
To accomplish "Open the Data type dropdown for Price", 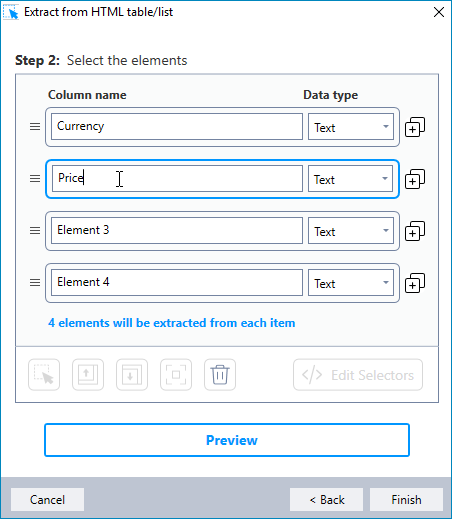I will tap(350, 179).
